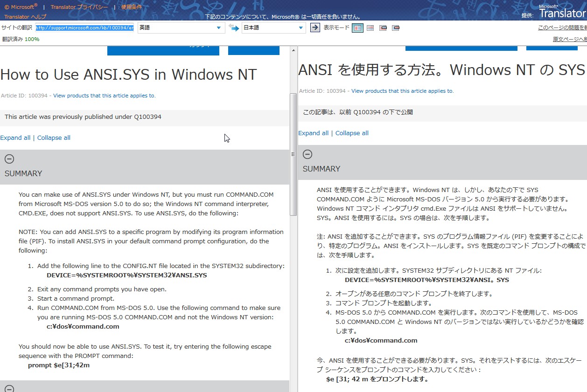
Task: Open View products link in English pane
Action: tap(104, 96)
